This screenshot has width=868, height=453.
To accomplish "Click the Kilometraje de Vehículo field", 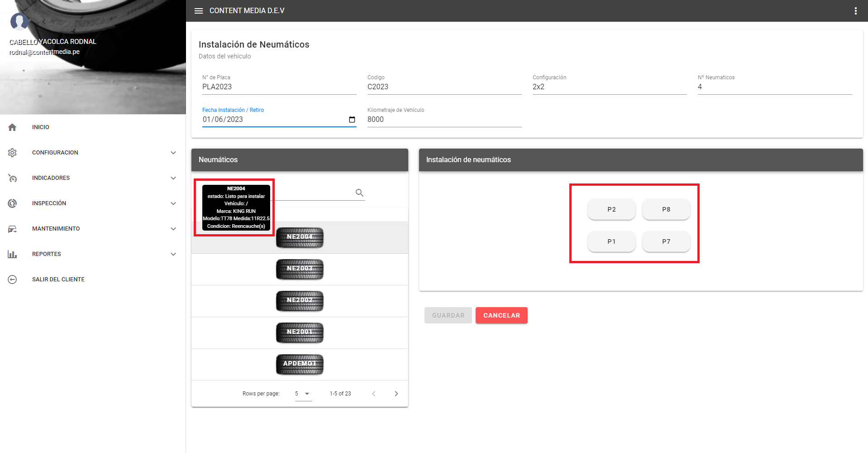I will click(444, 120).
